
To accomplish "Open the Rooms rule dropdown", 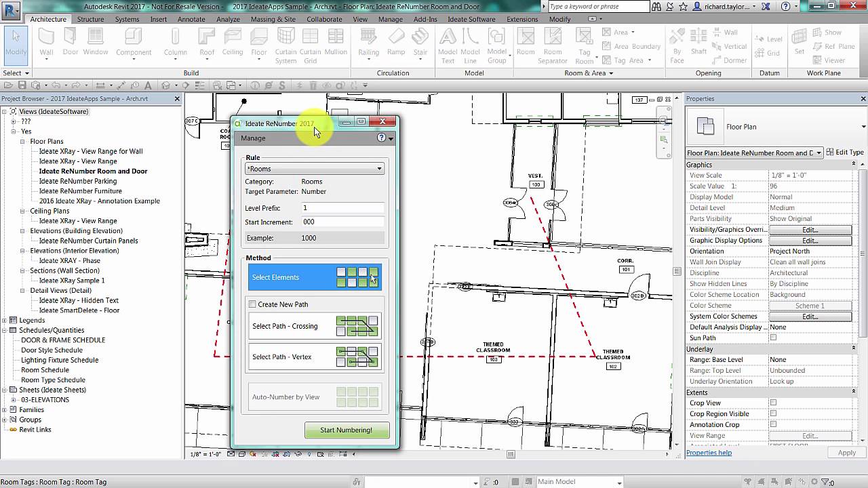I will pos(315,169).
